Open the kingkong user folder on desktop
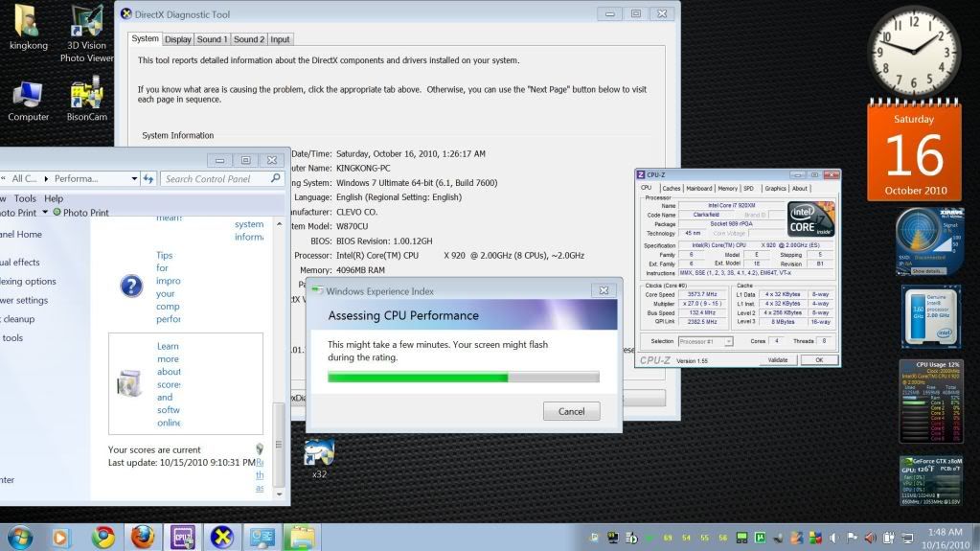The width and height of the screenshot is (980, 551). [x=28, y=24]
